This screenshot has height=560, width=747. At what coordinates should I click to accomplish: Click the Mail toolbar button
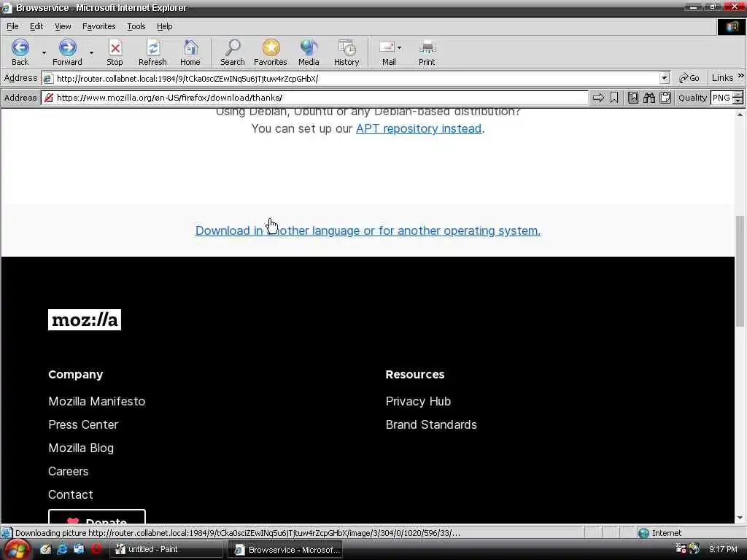pos(388,52)
